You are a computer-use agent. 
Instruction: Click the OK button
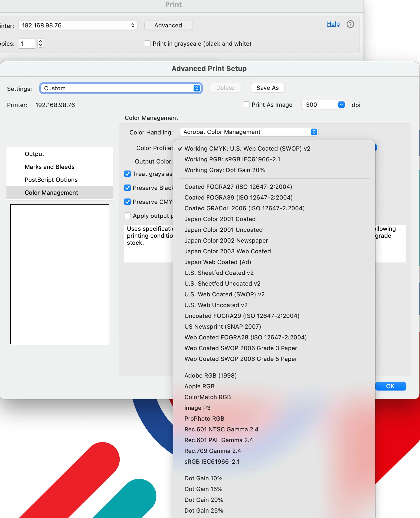coord(390,386)
